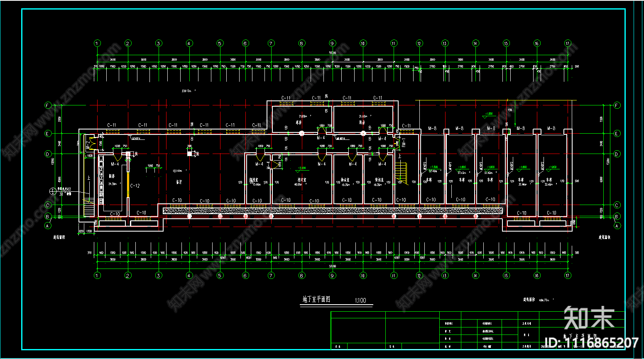
Task: Click the kitchen counter fixture strip
Action: point(101,180)
